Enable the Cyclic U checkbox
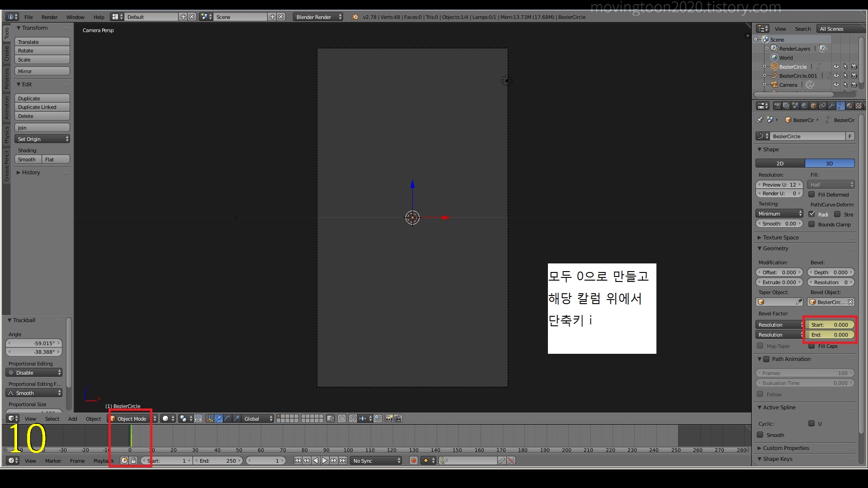 pyautogui.click(x=811, y=423)
